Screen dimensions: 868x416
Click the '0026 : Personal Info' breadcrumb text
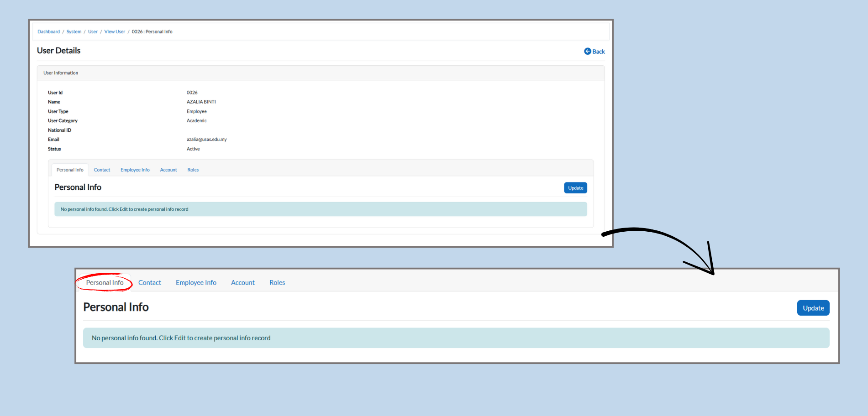point(152,32)
